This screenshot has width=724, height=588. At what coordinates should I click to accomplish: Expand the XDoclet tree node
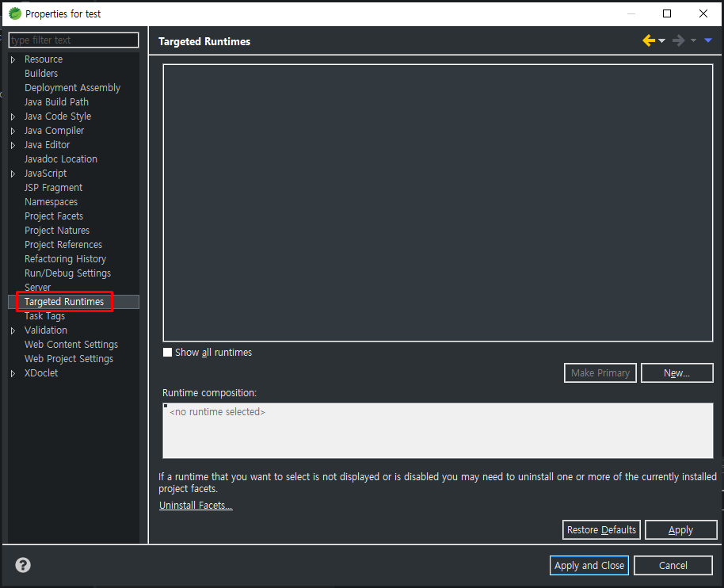click(x=13, y=373)
